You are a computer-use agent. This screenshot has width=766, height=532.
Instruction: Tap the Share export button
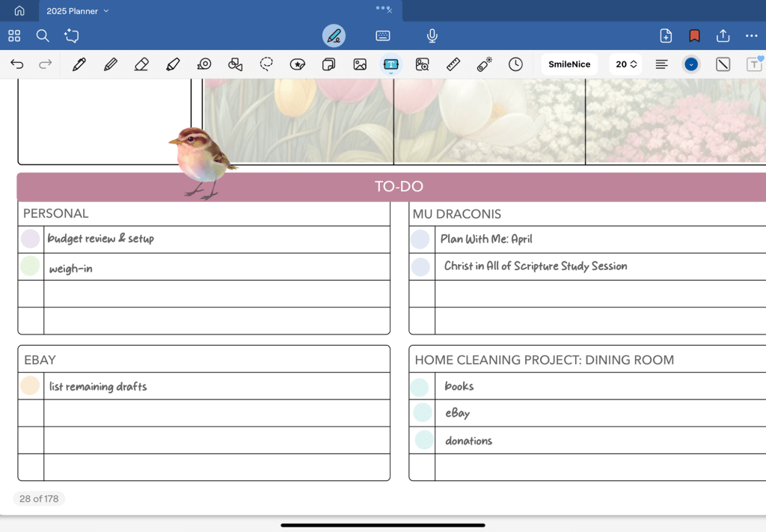click(723, 36)
